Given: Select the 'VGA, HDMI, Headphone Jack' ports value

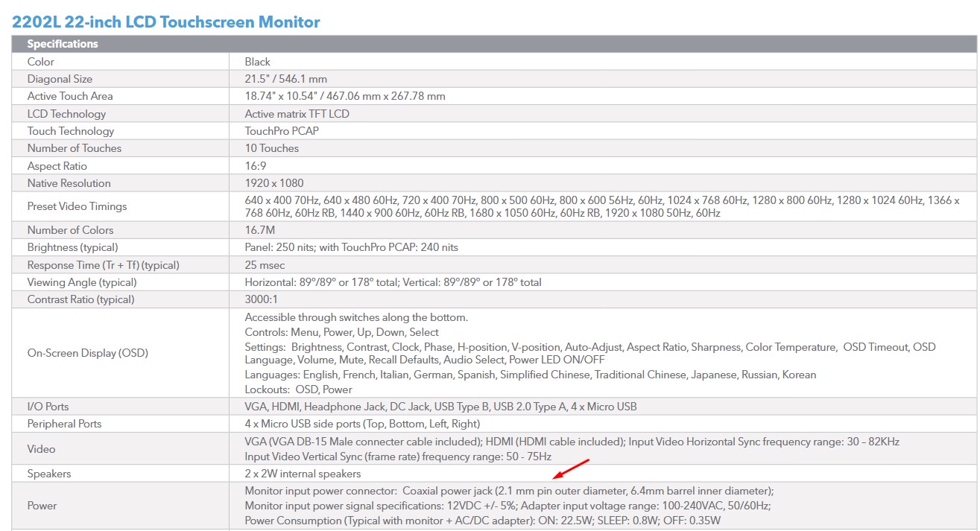Looking at the screenshot, I should tap(441, 407).
